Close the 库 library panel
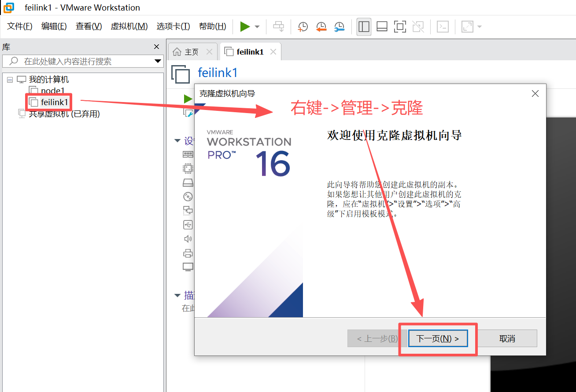This screenshot has height=392, width=576. [156, 47]
